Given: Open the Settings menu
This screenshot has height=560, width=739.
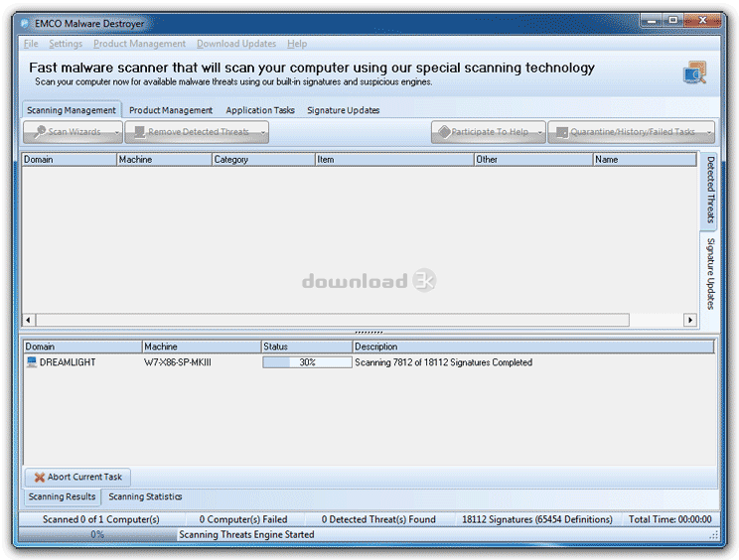Looking at the screenshot, I should (x=66, y=44).
